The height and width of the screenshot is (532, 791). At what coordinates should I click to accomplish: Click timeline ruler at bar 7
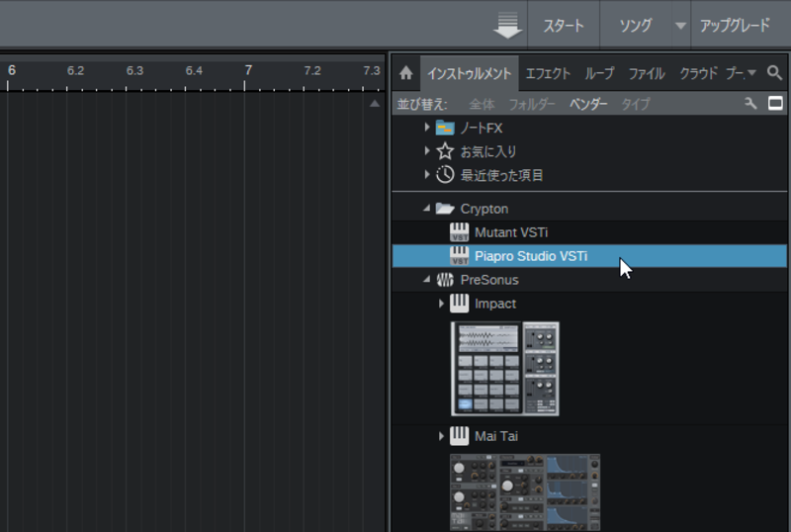(x=248, y=70)
